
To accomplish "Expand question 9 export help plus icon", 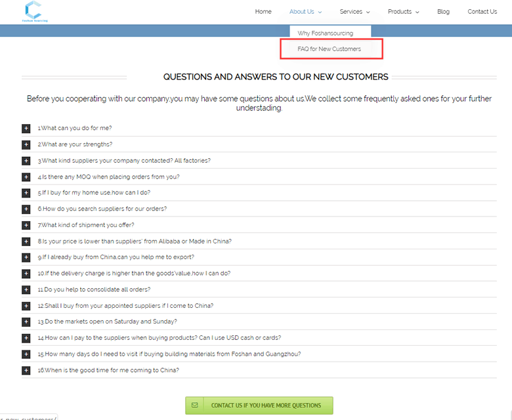I will coord(26,257).
